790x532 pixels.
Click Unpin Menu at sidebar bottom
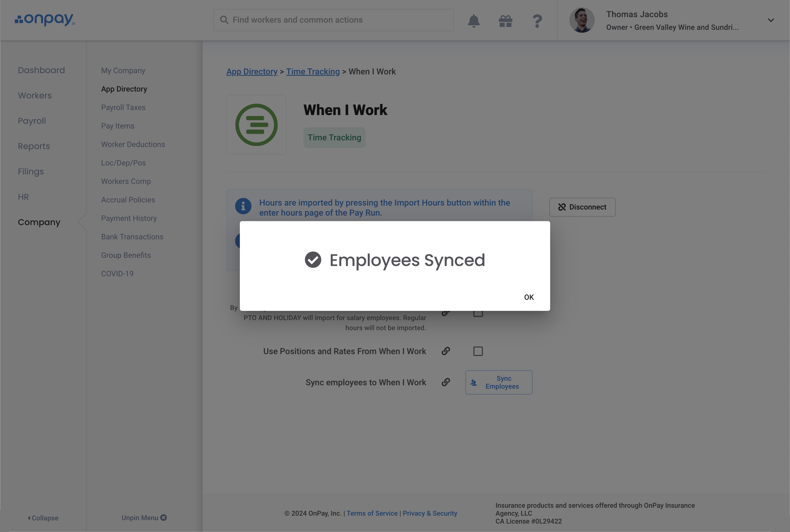[144, 518]
